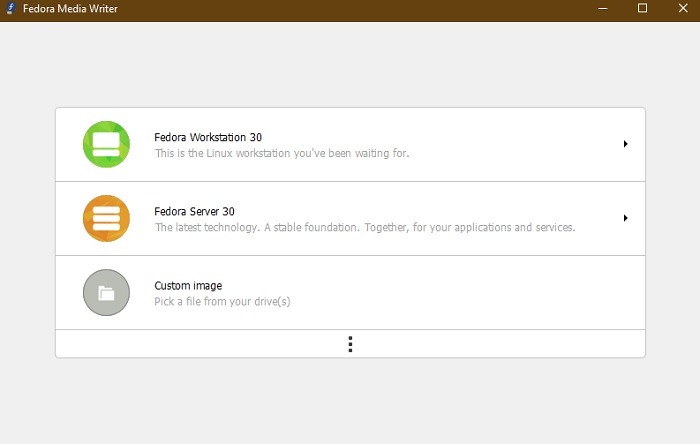Click 'This is the Linux workstation' description
Screen dimensions: 700x444
point(282,153)
